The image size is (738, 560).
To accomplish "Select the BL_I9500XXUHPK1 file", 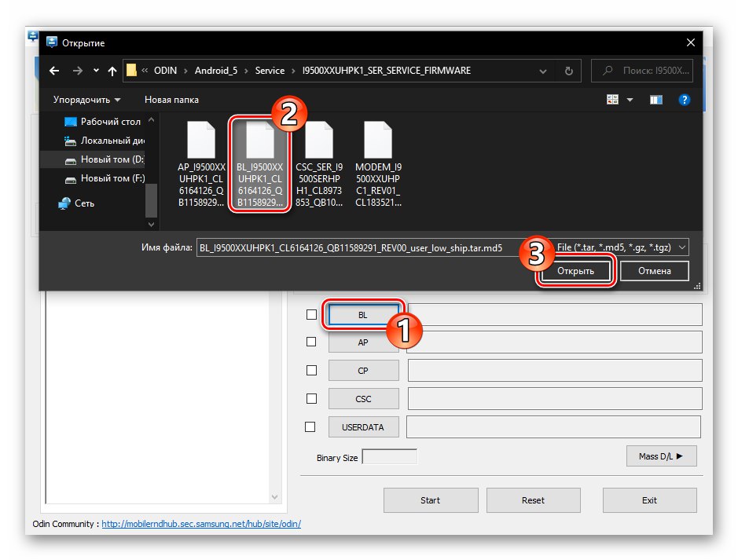I will (260, 163).
